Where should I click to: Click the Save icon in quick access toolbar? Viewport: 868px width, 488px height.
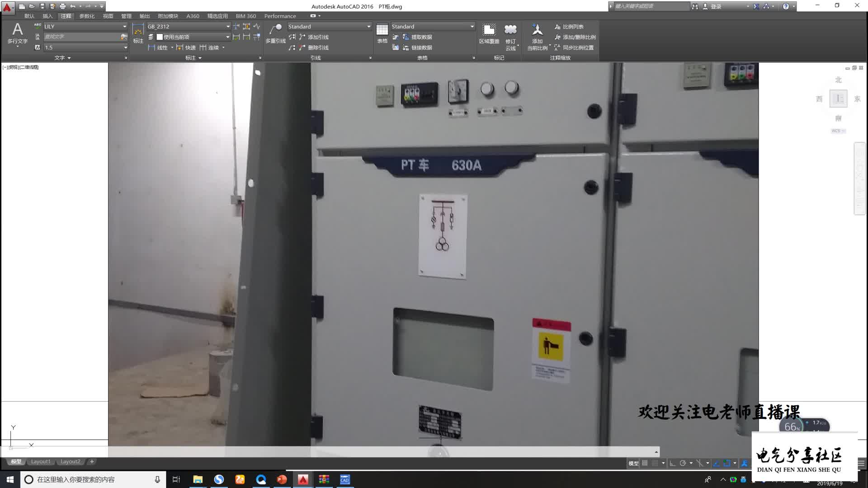42,6
